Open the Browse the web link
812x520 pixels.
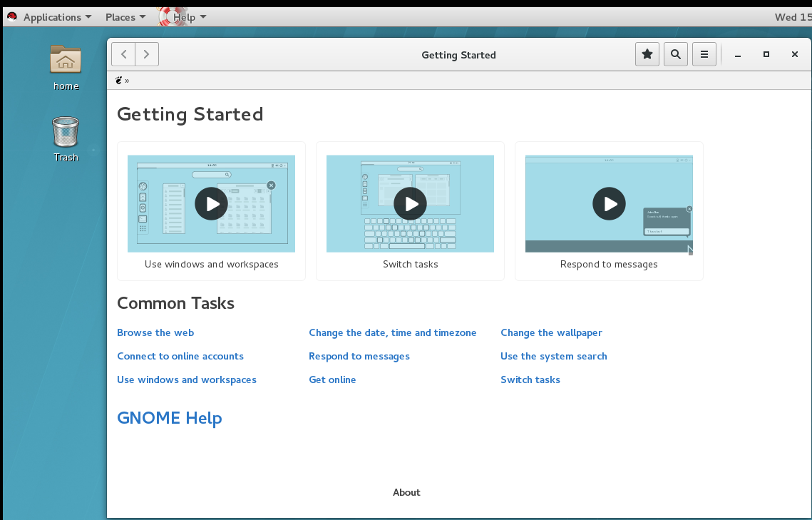coord(155,332)
